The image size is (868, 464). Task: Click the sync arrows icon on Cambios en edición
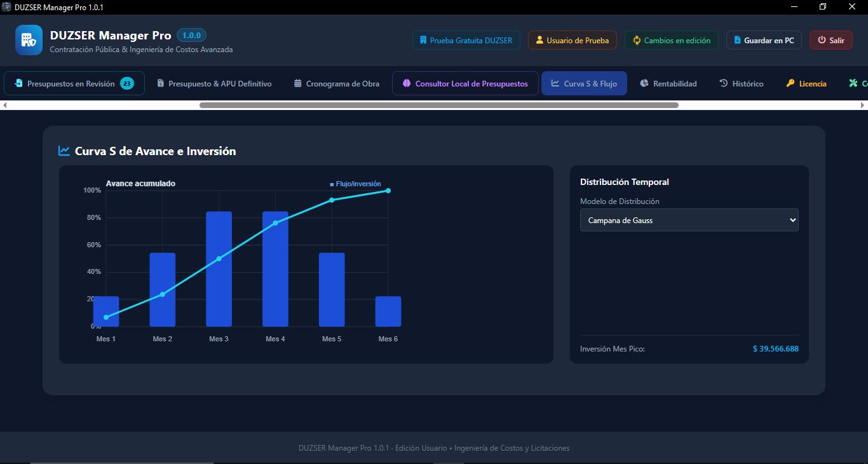(x=637, y=41)
